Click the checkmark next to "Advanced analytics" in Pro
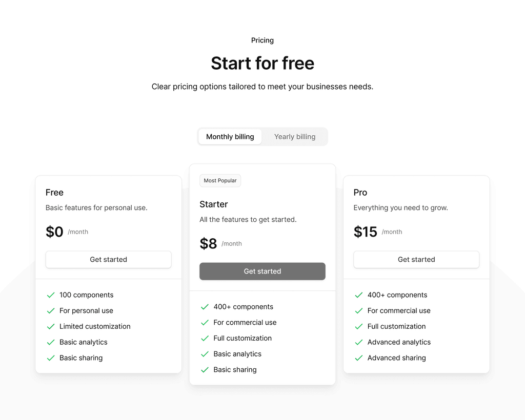525x420 pixels. [358, 342]
